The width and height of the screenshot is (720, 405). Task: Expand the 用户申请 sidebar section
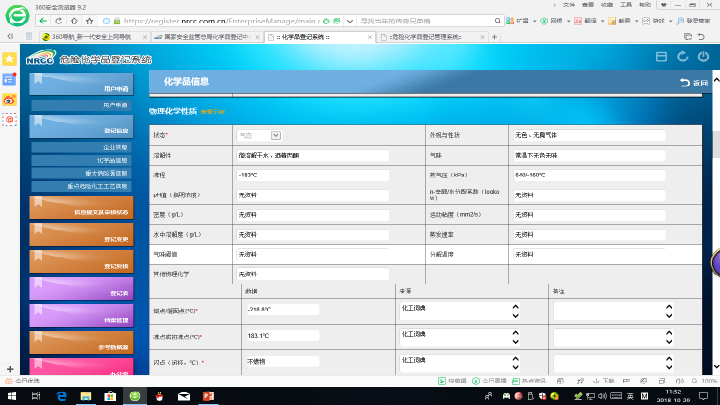[81, 88]
